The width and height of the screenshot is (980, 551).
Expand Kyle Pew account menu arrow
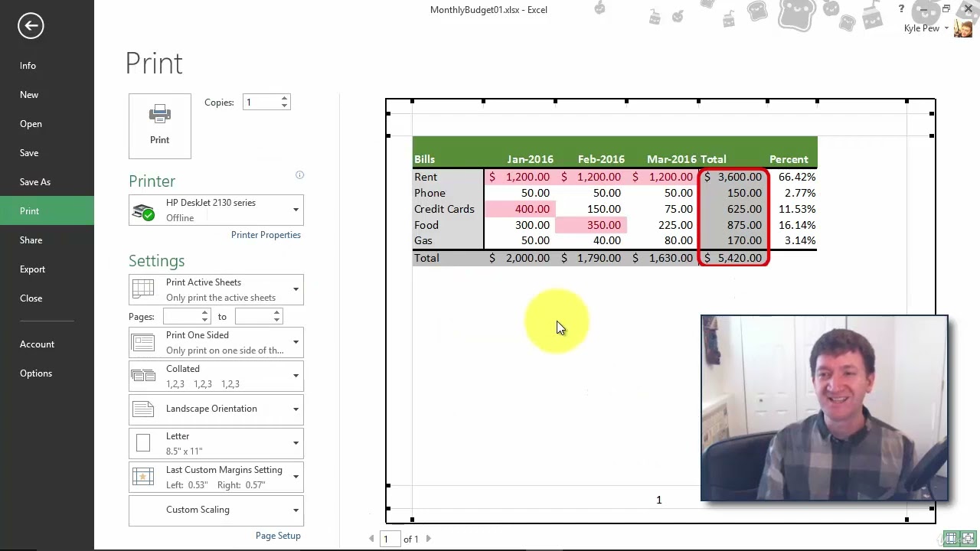pyautogui.click(x=947, y=29)
